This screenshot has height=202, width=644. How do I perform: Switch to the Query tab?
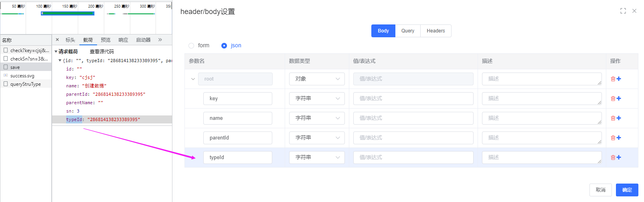pyautogui.click(x=408, y=31)
